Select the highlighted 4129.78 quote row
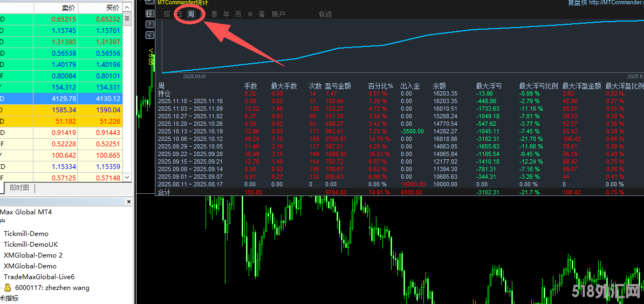This screenshot has width=644, height=304. 61,99
